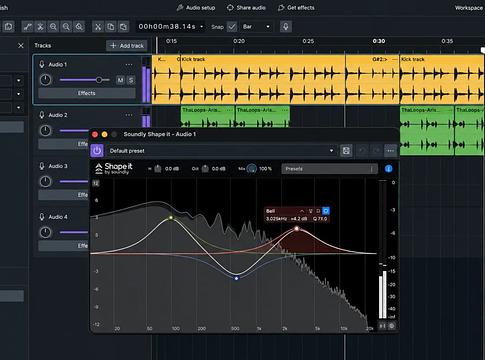
Task: Adjust the Audio 2 volume slider
Action: point(74,130)
